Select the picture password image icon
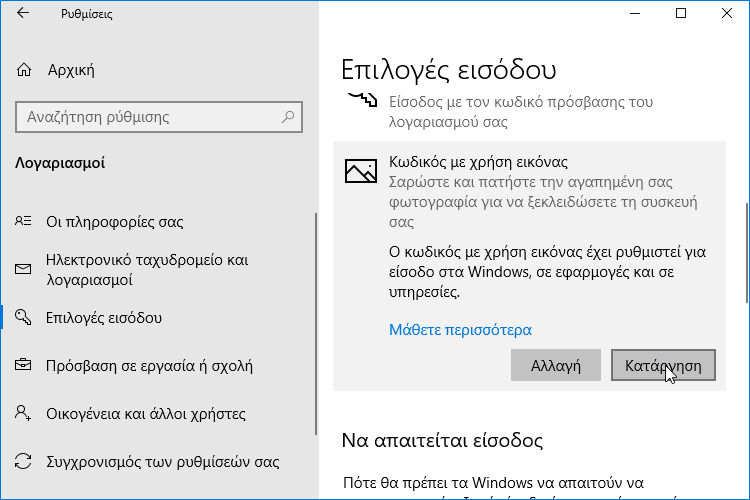 361,171
